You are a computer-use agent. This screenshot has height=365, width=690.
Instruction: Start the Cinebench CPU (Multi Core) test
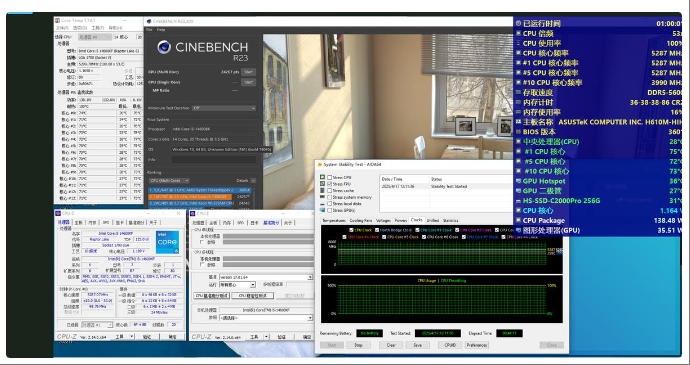[x=249, y=72]
